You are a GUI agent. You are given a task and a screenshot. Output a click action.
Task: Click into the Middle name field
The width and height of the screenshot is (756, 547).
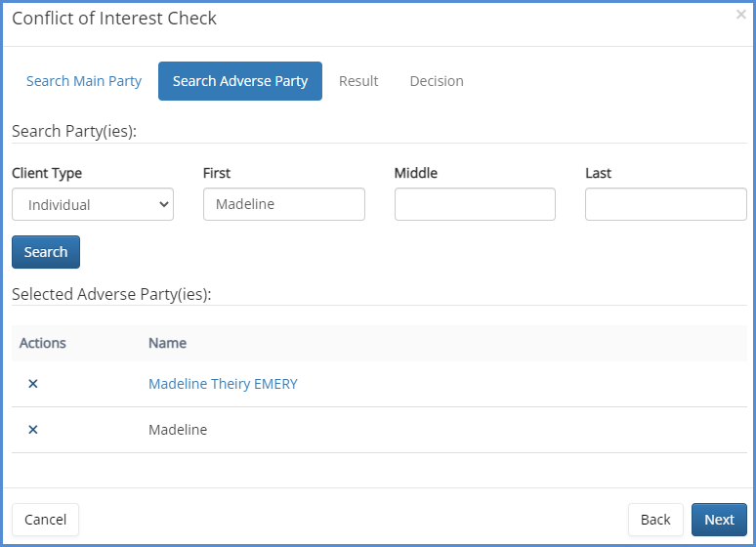click(475, 204)
